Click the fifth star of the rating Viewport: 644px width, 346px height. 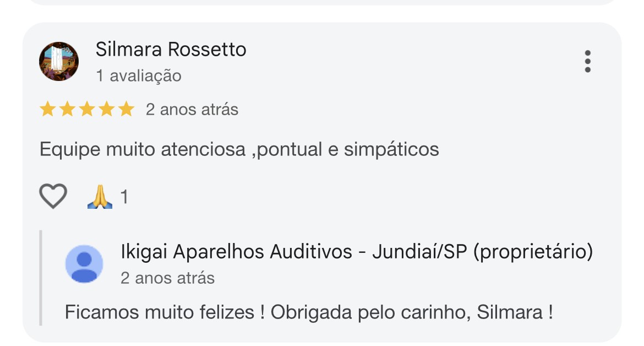(127, 110)
